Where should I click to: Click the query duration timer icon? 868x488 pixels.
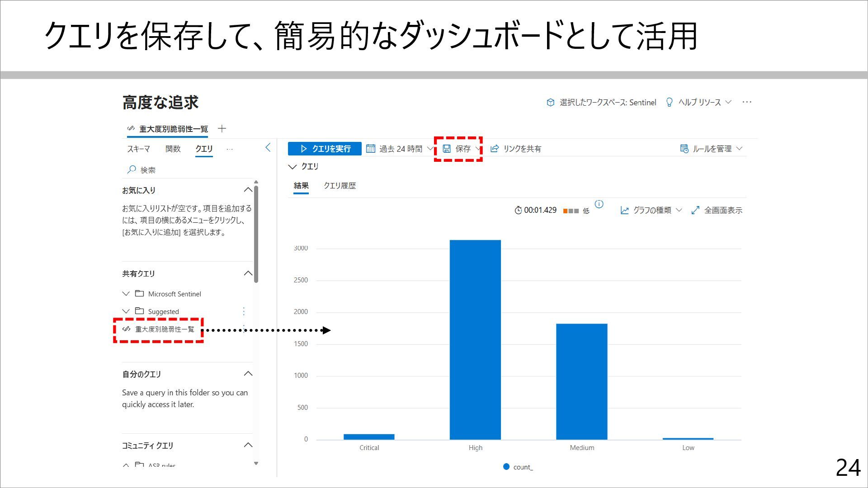coord(518,211)
